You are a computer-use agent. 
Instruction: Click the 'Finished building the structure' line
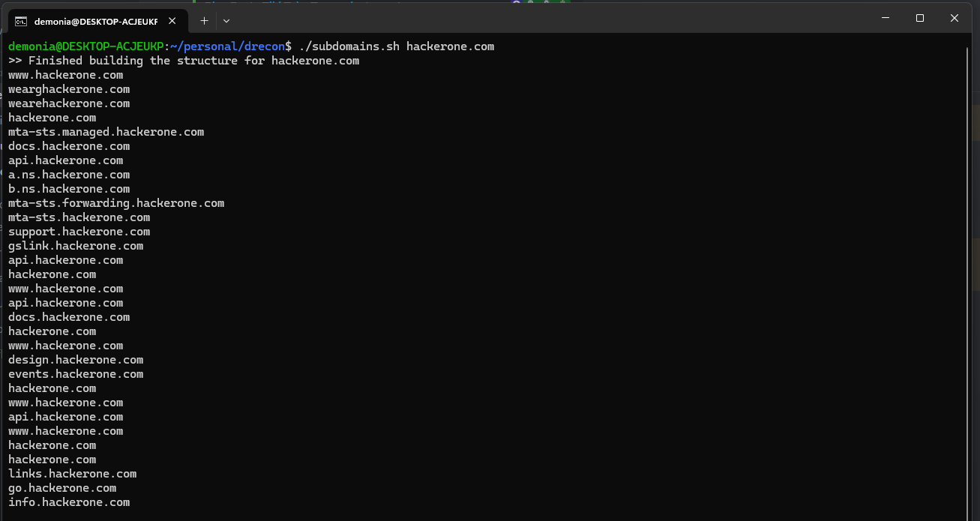pyautogui.click(x=184, y=61)
